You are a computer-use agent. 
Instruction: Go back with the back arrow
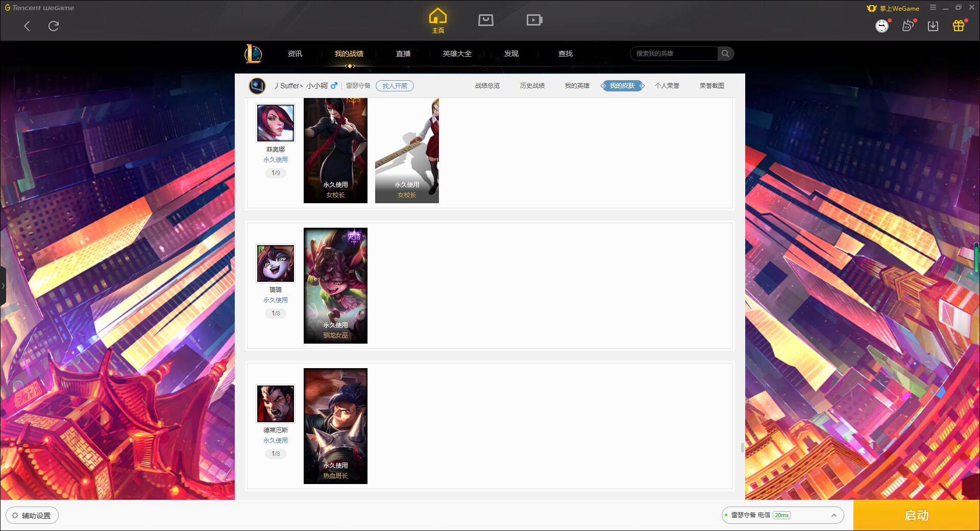[27, 26]
